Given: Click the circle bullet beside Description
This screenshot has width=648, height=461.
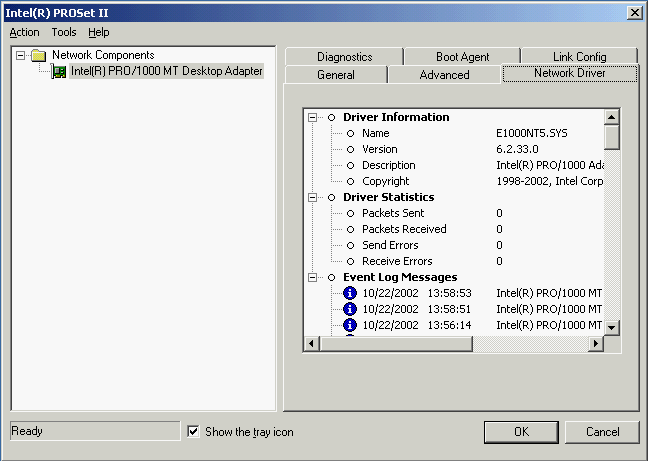Looking at the screenshot, I should [350, 165].
